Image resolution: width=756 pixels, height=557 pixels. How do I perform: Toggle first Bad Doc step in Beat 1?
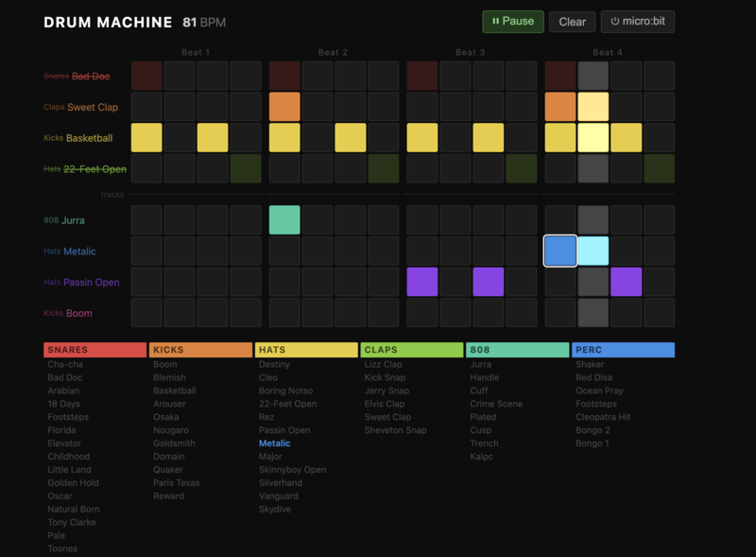pyautogui.click(x=146, y=76)
